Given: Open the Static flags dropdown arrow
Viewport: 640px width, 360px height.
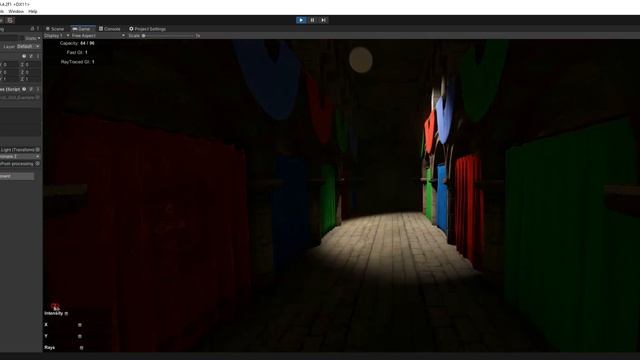Looking at the screenshot, I should click(x=39, y=38).
